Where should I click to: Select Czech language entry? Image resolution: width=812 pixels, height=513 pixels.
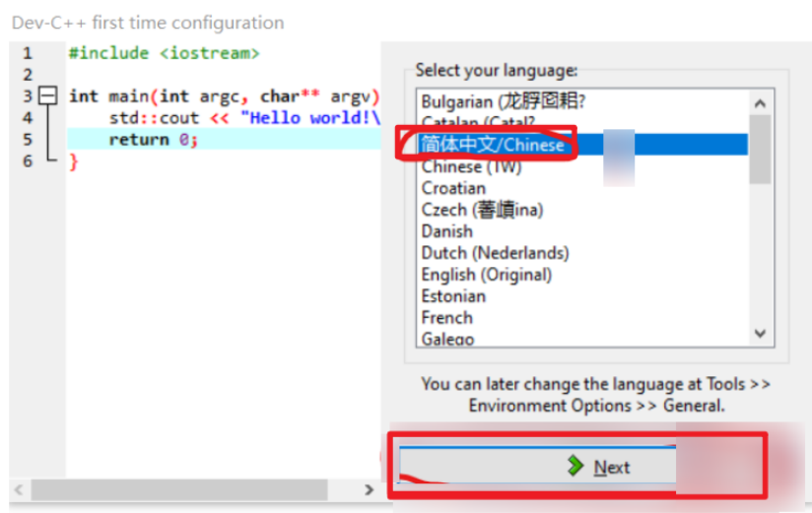(582, 210)
